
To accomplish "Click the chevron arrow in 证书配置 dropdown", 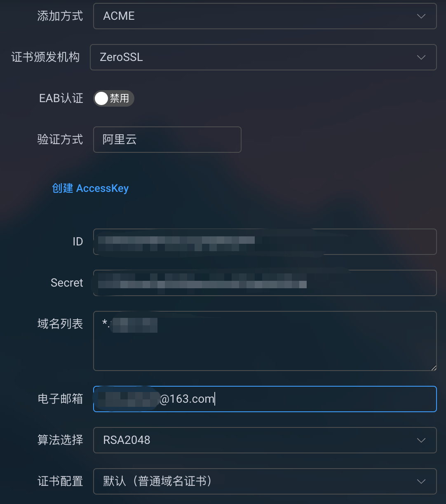I will tap(421, 481).
